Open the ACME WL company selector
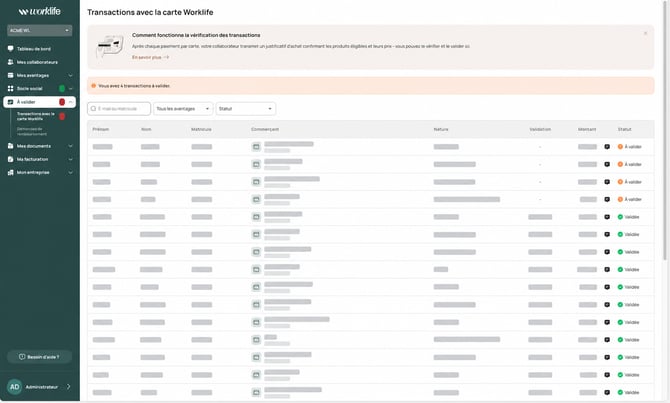The height and width of the screenshot is (403, 670). coord(39,30)
